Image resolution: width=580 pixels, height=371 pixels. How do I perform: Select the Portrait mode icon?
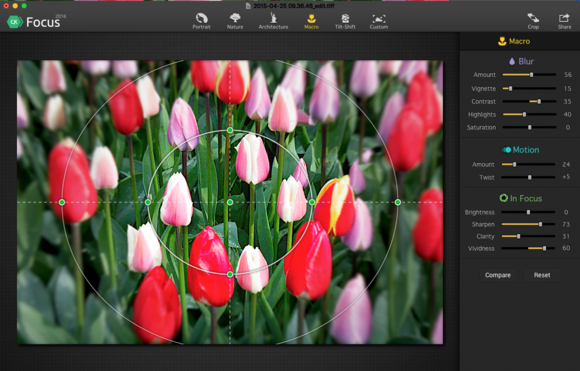click(x=201, y=21)
